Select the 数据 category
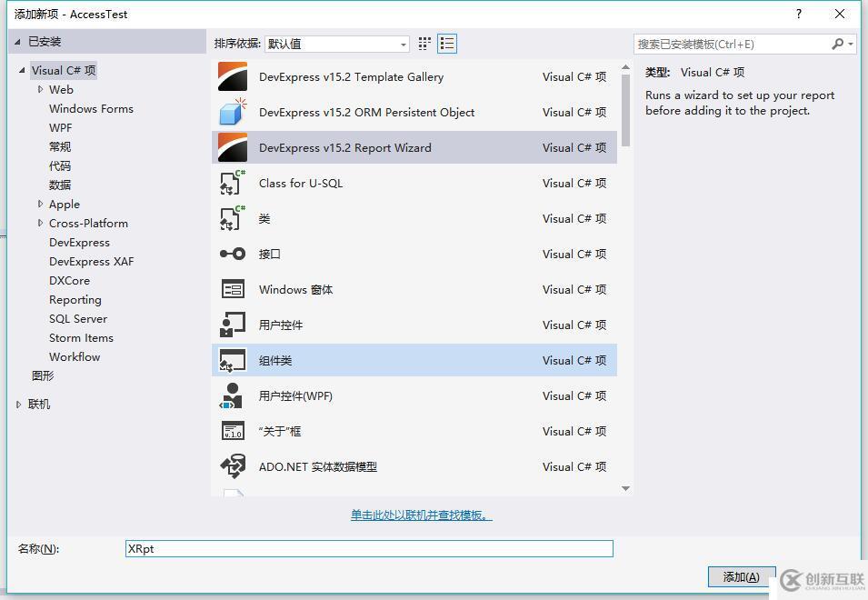The width and height of the screenshot is (868, 600). 60,185
